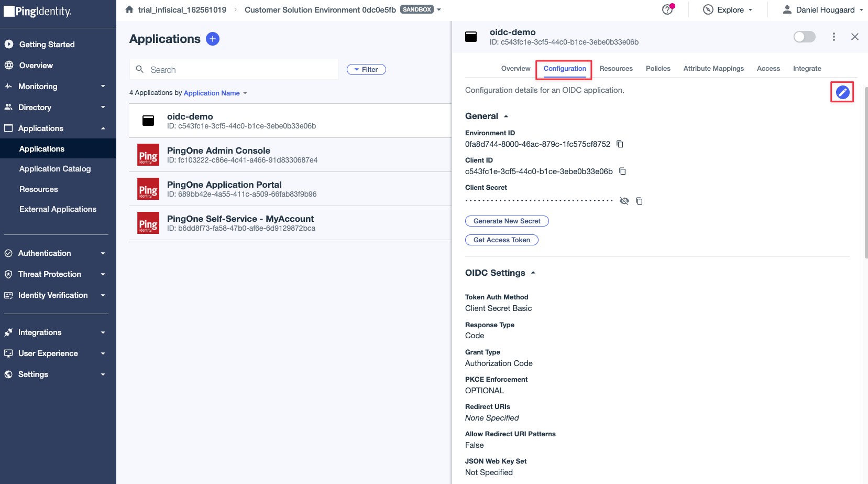This screenshot has width=868, height=484.
Task: Switch to the Integrate tab
Action: pyautogui.click(x=807, y=69)
